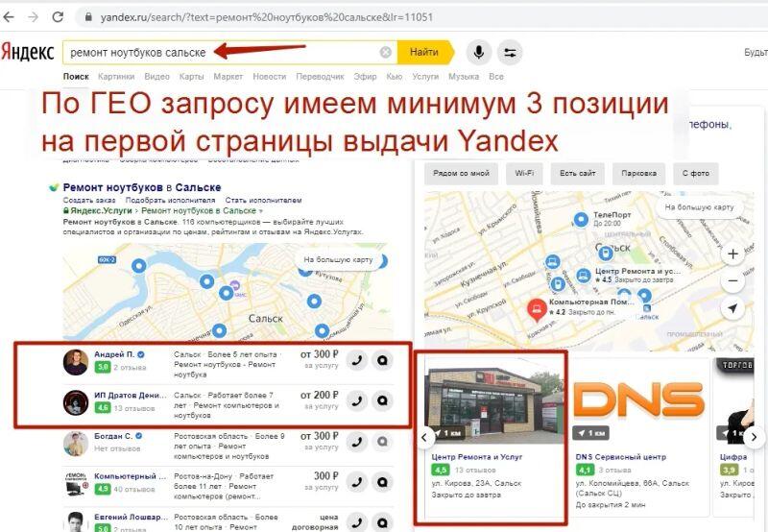Call Андрей П. using the phone icon

(x=356, y=362)
